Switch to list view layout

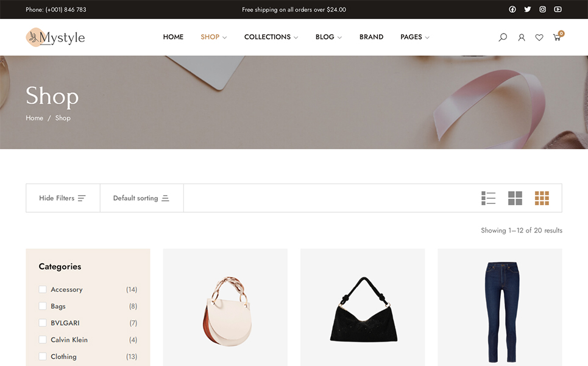488,198
